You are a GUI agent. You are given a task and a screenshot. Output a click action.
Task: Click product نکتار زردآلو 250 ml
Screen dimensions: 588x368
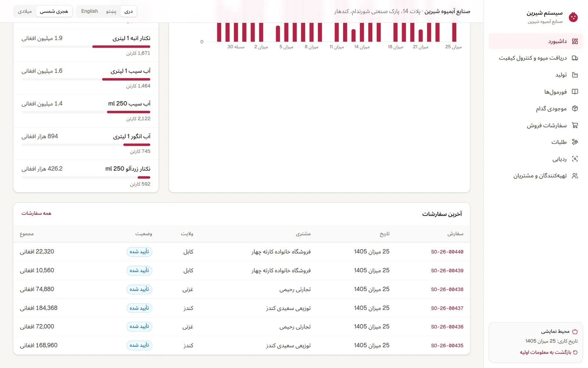coord(128,169)
